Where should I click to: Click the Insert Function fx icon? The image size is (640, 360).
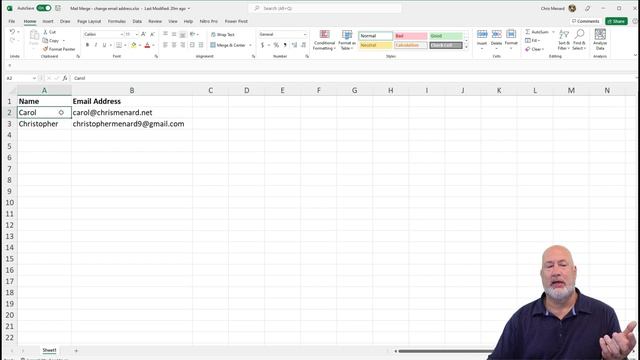(64, 78)
